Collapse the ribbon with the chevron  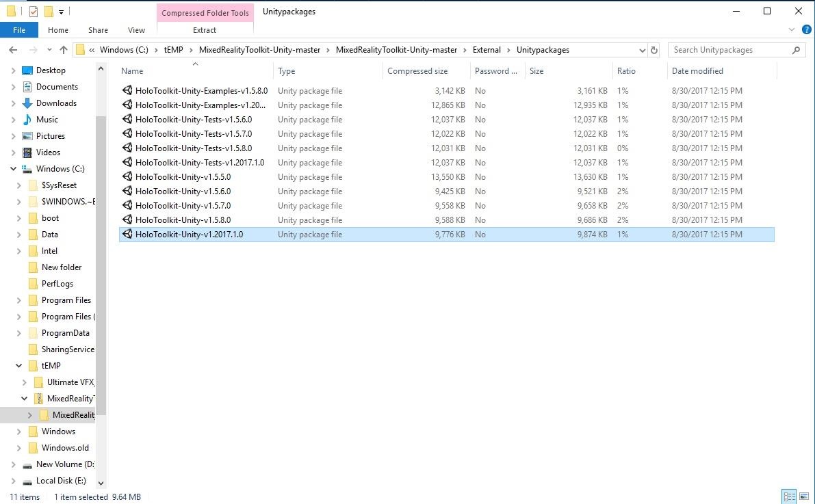[x=792, y=30]
